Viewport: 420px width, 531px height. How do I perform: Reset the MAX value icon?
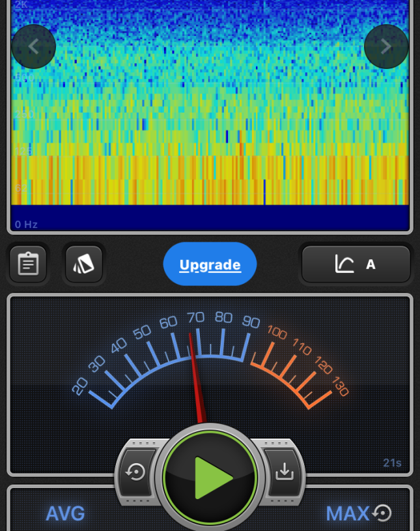click(x=383, y=513)
